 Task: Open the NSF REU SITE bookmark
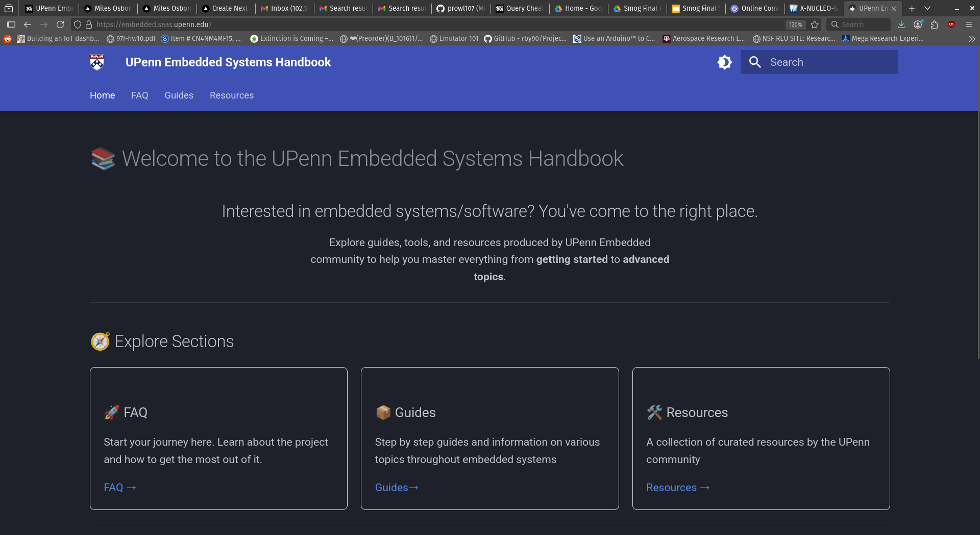pyautogui.click(x=794, y=38)
